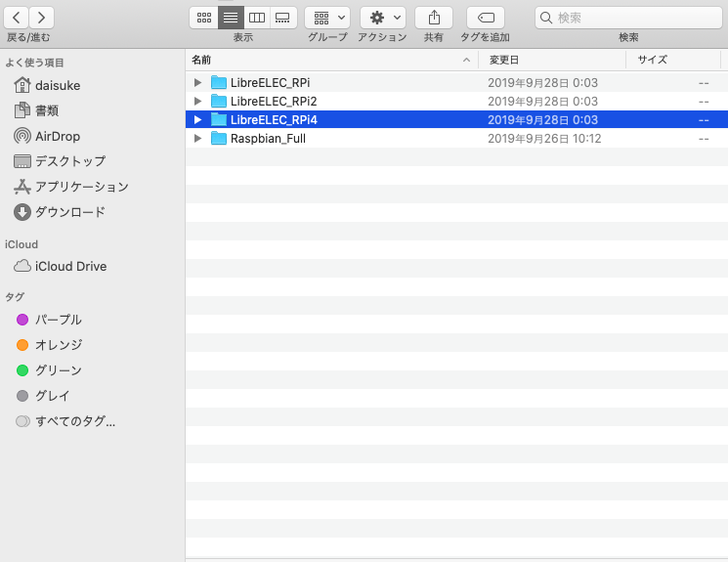Select the オレンジ orange tag
This screenshot has width=728, height=562.
pyautogui.click(x=49, y=345)
